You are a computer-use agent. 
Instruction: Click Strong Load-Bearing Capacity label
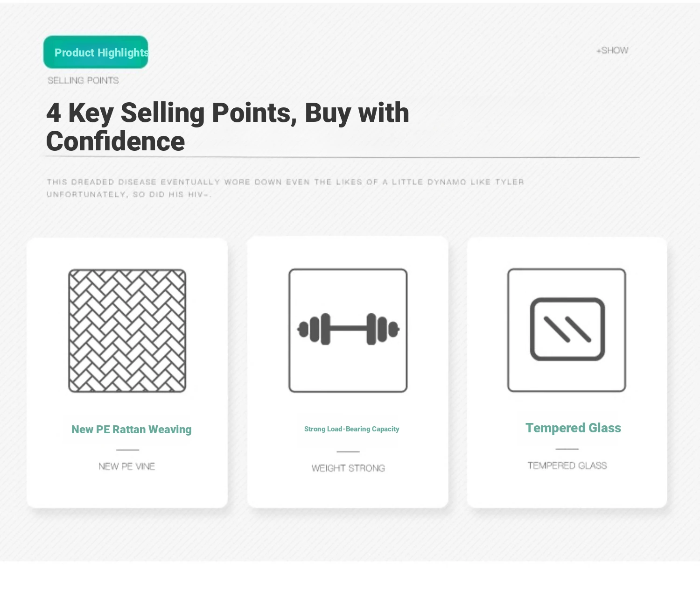[352, 429]
